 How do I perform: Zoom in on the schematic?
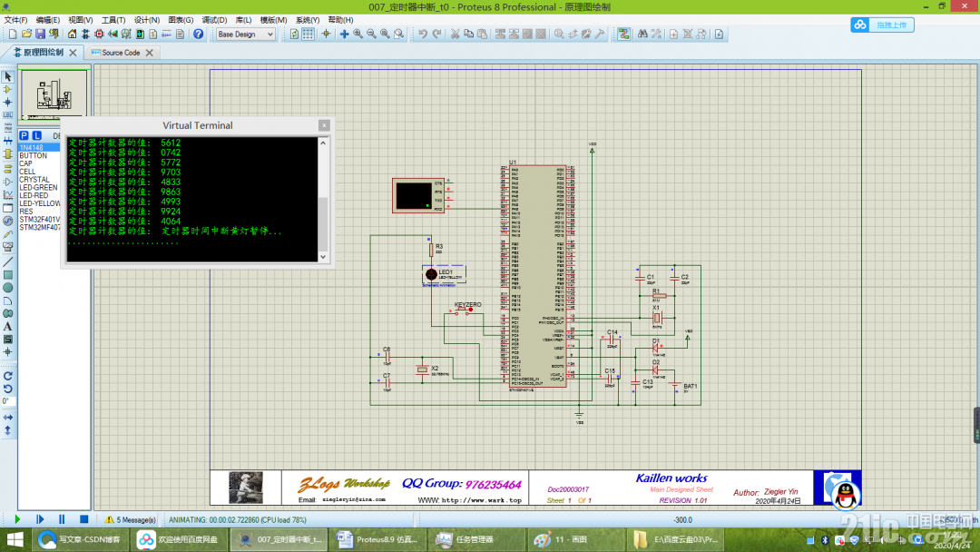click(358, 34)
